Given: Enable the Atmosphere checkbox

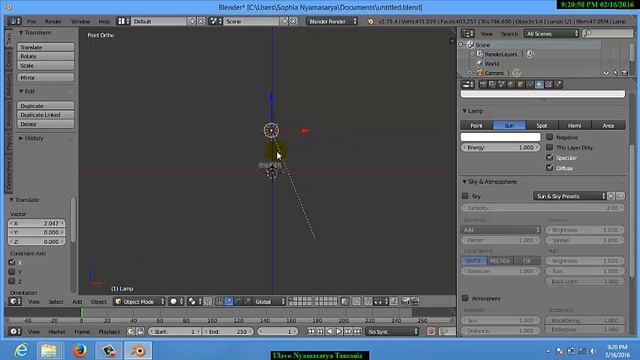Looking at the screenshot, I should click(x=465, y=298).
